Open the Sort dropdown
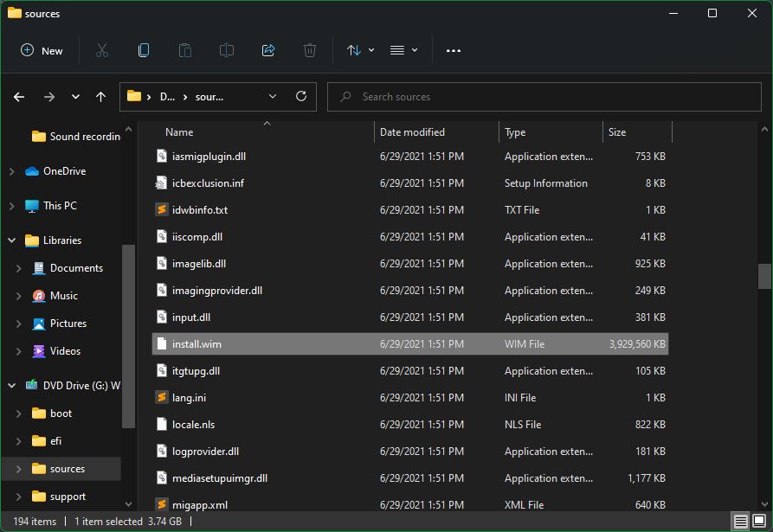 [359, 51]
